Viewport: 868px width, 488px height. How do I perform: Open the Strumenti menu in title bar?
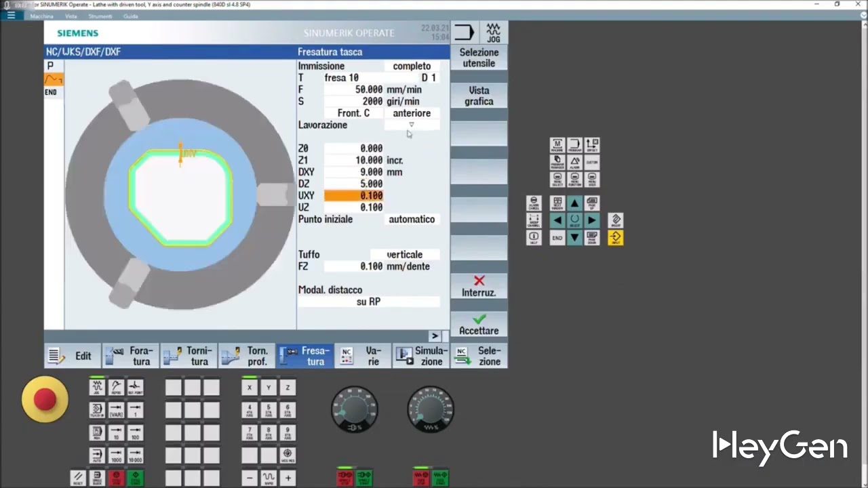point(100,16)
